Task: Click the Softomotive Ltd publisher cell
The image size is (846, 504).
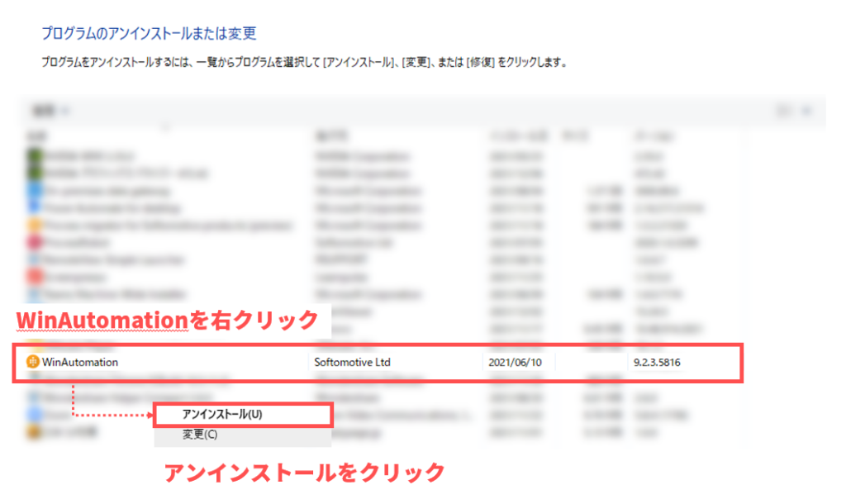Action: pyautogui.click(x=352, y=362)
